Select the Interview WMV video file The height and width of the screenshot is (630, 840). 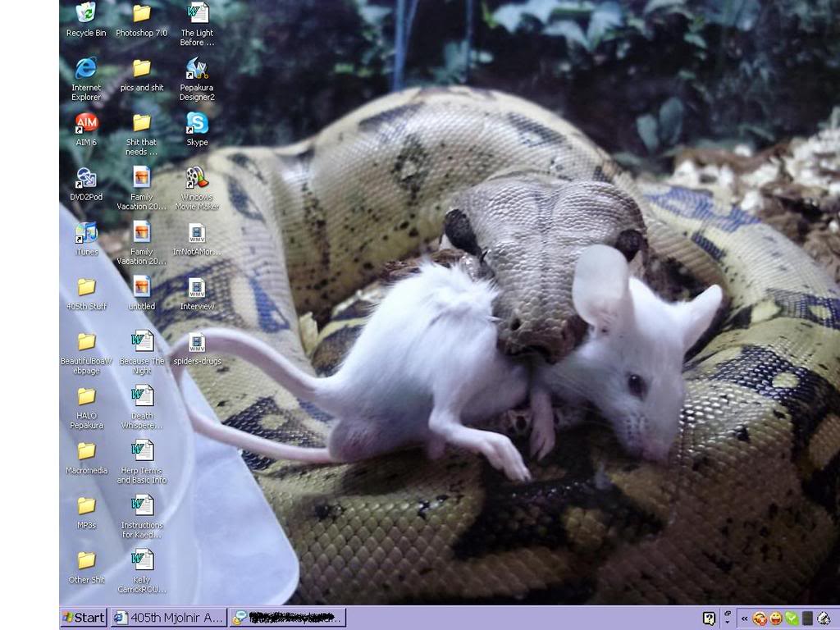(x=197, y=294)
